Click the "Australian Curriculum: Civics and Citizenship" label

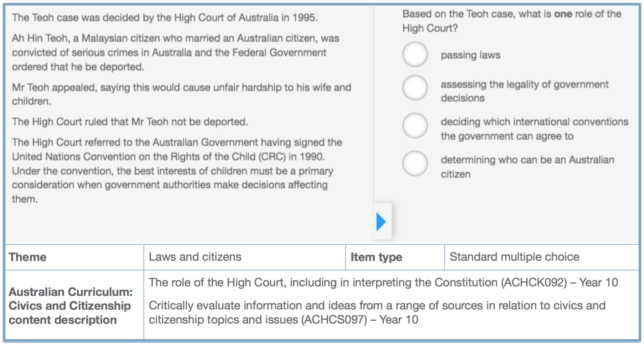point(70,306)
